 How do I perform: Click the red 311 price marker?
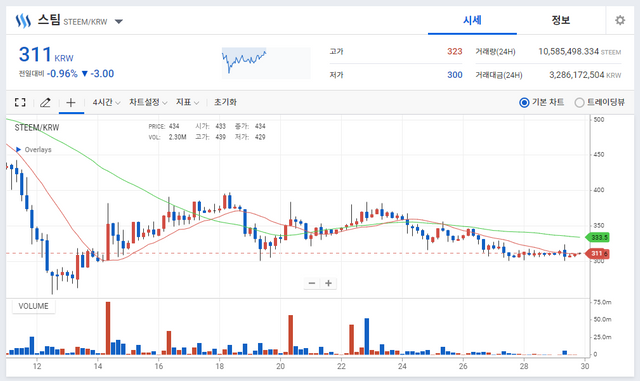coord(598,254)
